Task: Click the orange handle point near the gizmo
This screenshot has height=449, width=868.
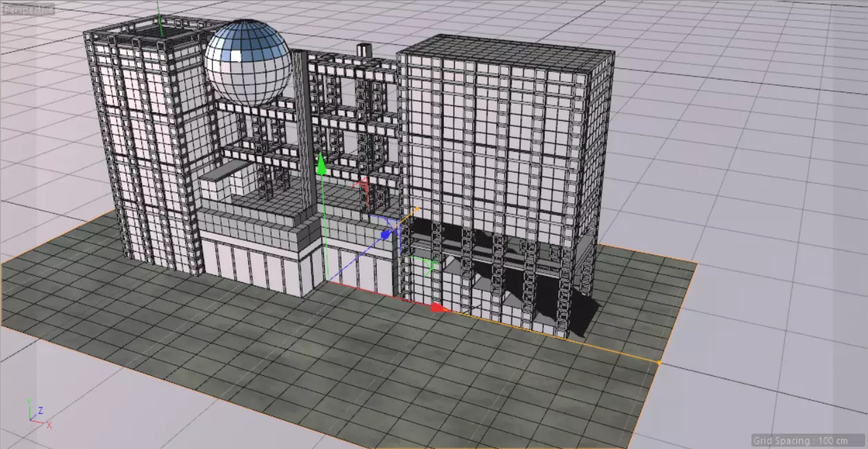Action: 418,208
